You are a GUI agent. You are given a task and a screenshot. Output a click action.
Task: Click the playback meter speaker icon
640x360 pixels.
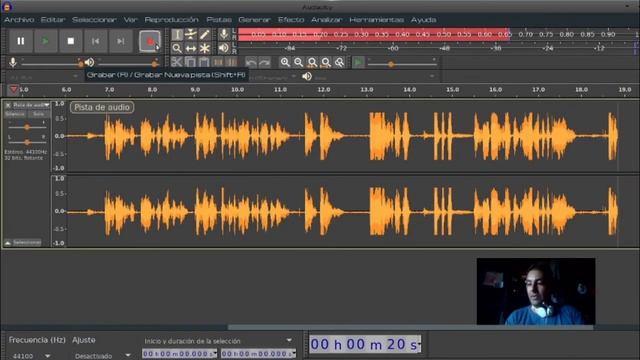coord(224,49)
